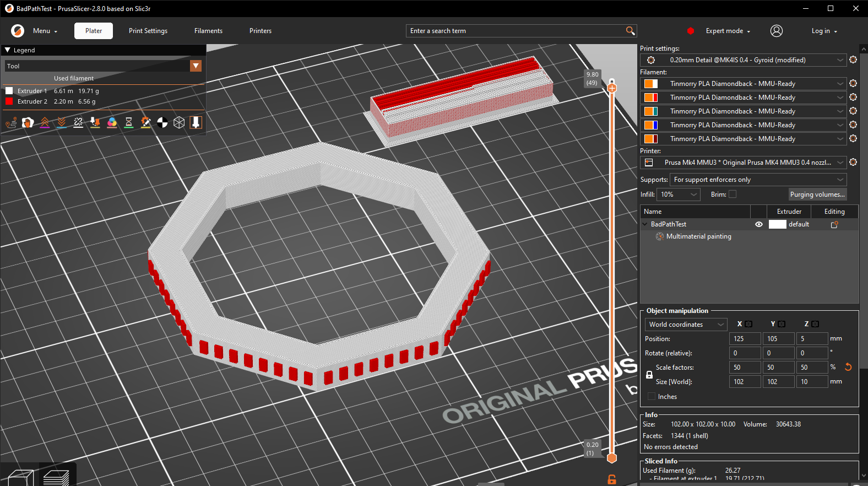Switch to 3D editor view cube
868x486 pixels.
[21, 478]
